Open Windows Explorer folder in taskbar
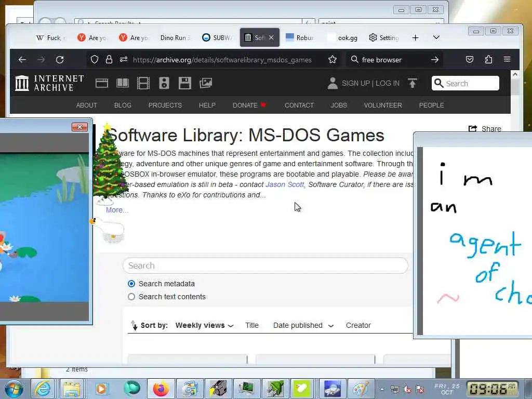This screenshot has width=532, height=399. [72, 389]
